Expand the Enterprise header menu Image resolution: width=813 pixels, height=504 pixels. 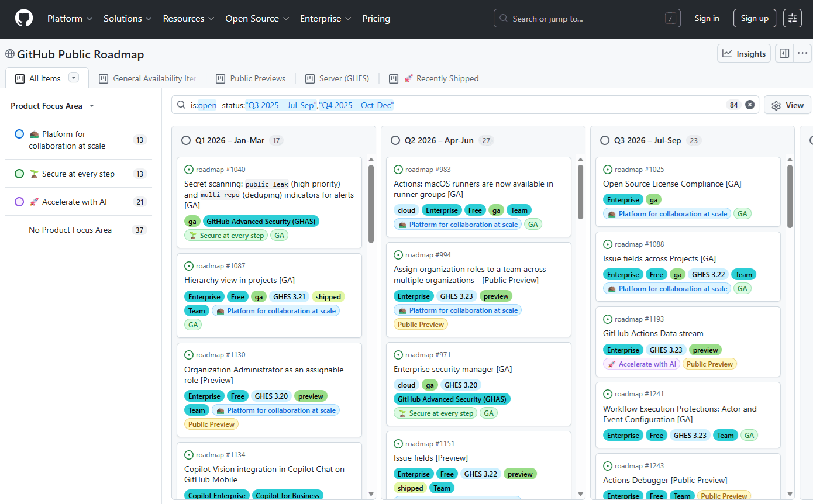(326, 19)
